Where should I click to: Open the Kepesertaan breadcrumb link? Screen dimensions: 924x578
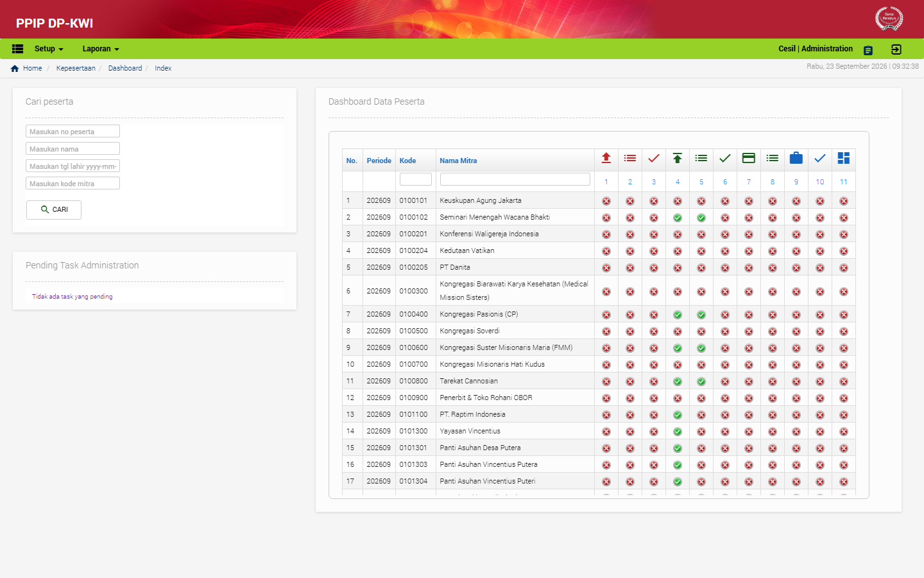(x=76, y=69)
